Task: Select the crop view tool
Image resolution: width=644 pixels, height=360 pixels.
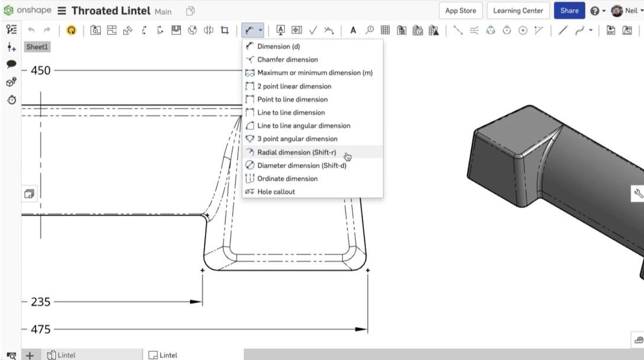Action: pos(225,30)
